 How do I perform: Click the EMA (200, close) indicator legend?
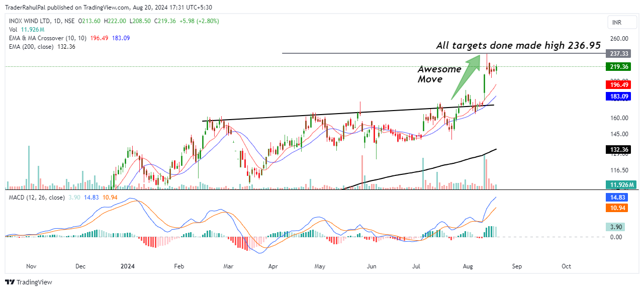[x=42, y=47]
